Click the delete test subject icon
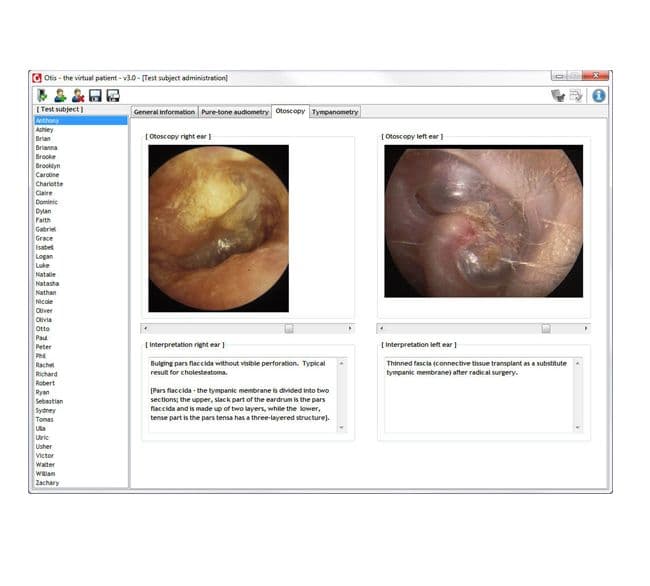 coord(77,95)
